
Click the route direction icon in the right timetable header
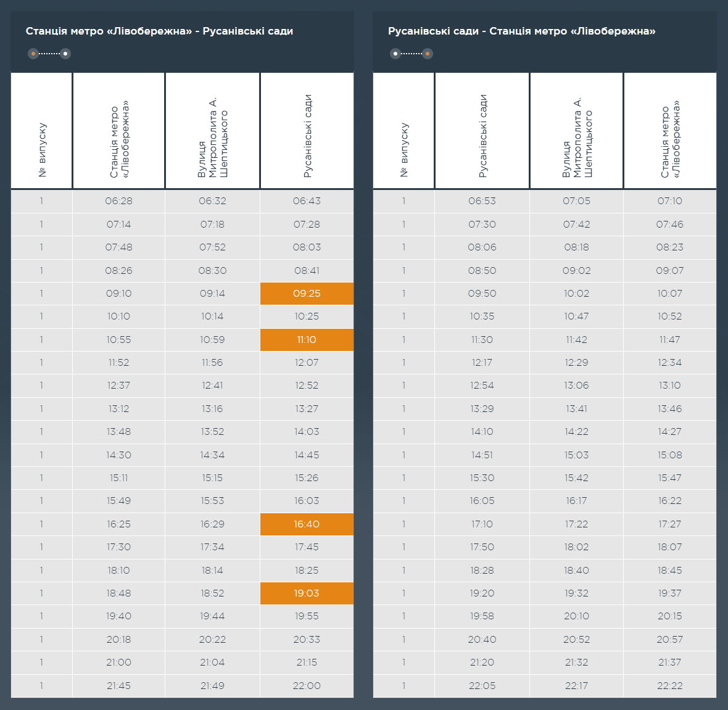(412, 54)
